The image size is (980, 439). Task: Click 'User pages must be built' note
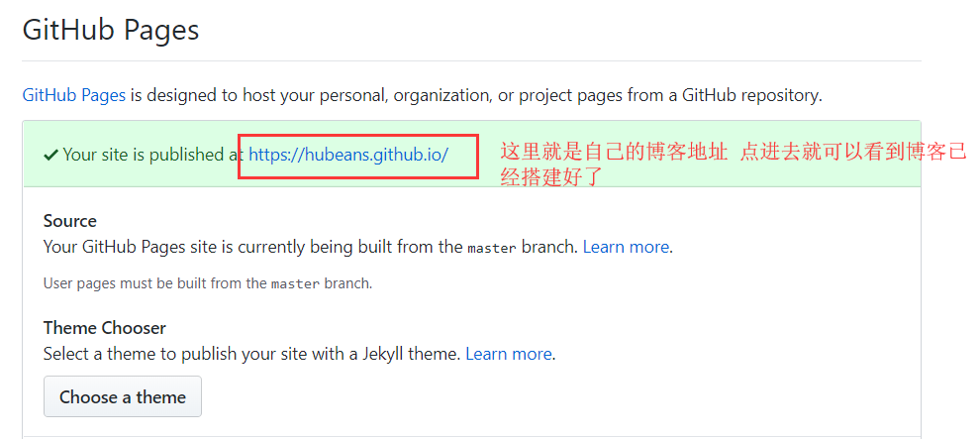(x=208, y=283)
